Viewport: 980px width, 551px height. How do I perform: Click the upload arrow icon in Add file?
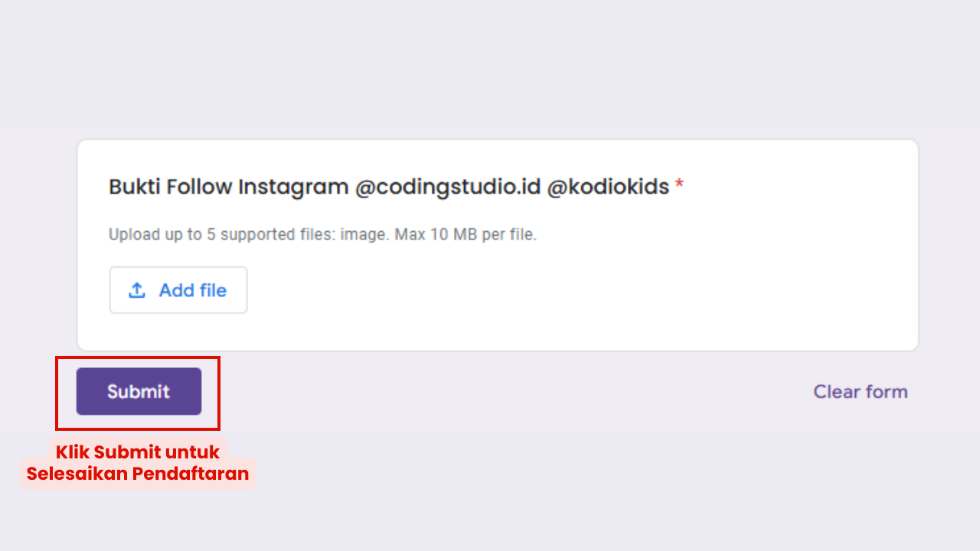(x=136, y=290)
